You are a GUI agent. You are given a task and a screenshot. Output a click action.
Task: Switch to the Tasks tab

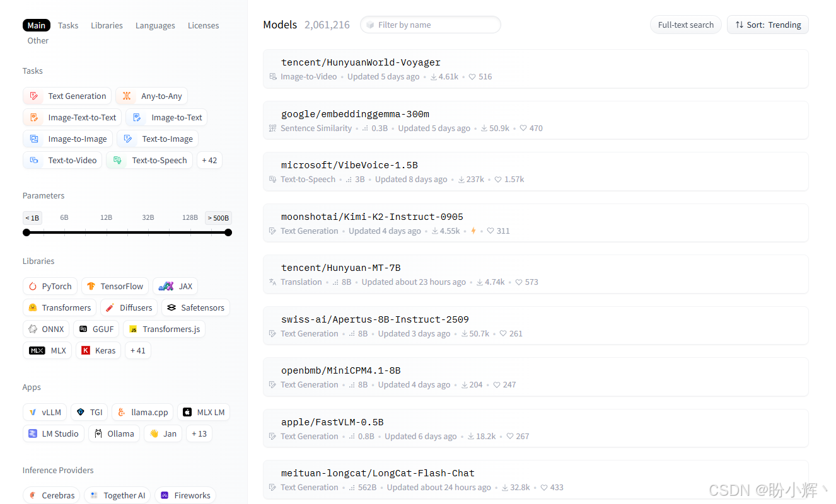[x=68, y=26]
